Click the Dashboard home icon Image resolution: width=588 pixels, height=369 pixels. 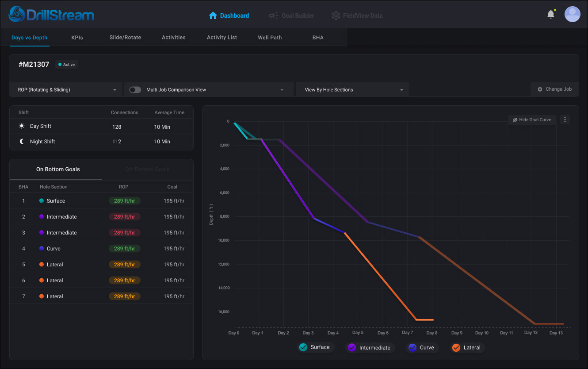[x=213, y=15]
